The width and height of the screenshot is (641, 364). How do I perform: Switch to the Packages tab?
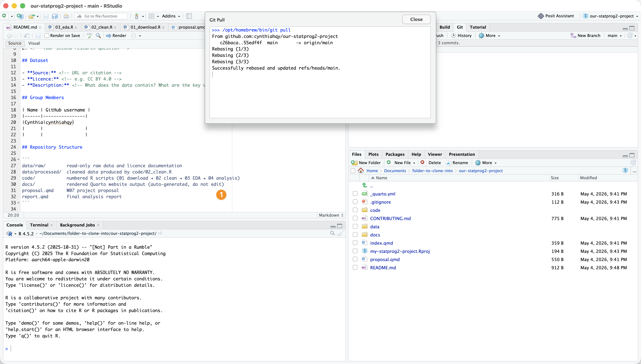click(x=395, y=154)
